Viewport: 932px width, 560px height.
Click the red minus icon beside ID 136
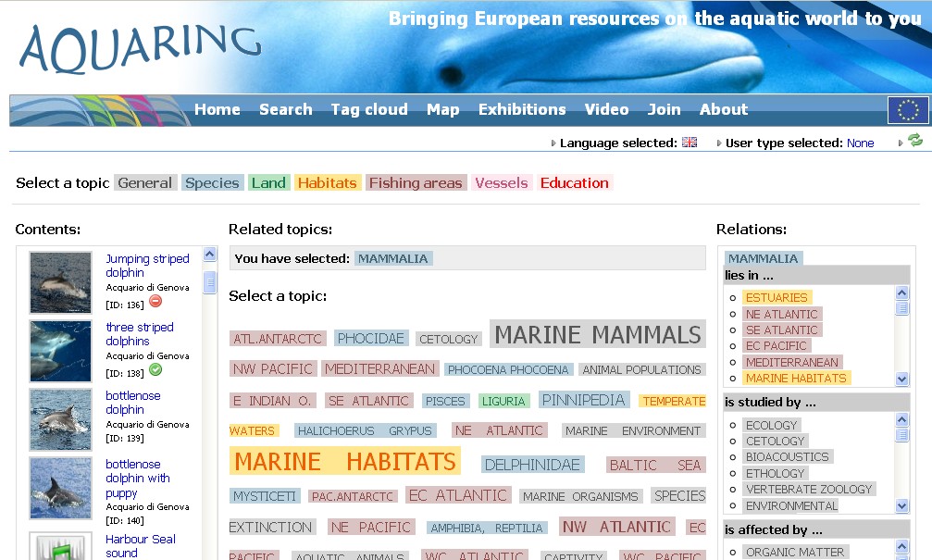(x=155, y=302)
